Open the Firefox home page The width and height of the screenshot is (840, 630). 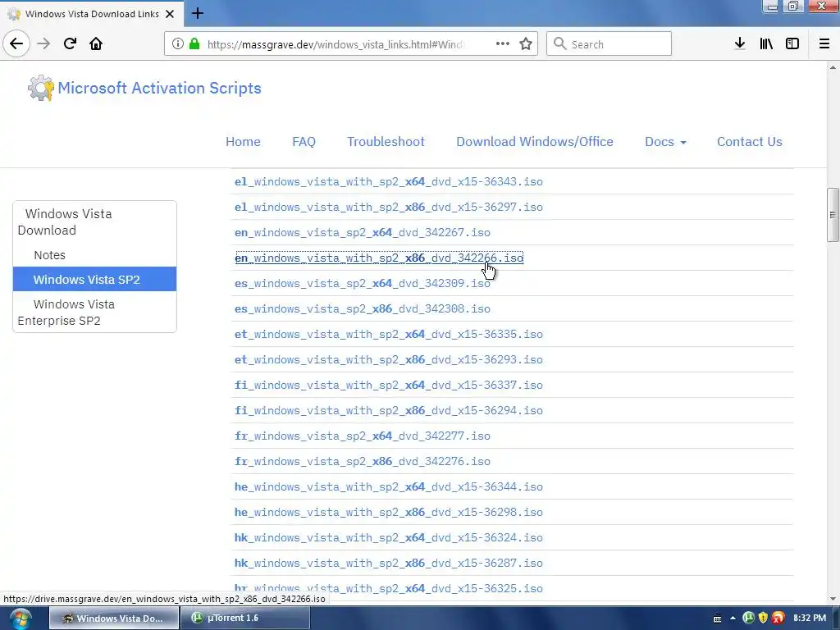(x=96, y=43)
